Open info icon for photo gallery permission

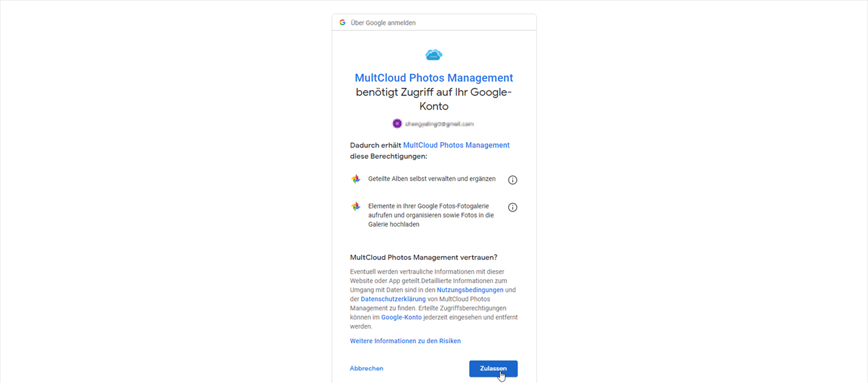513,208
